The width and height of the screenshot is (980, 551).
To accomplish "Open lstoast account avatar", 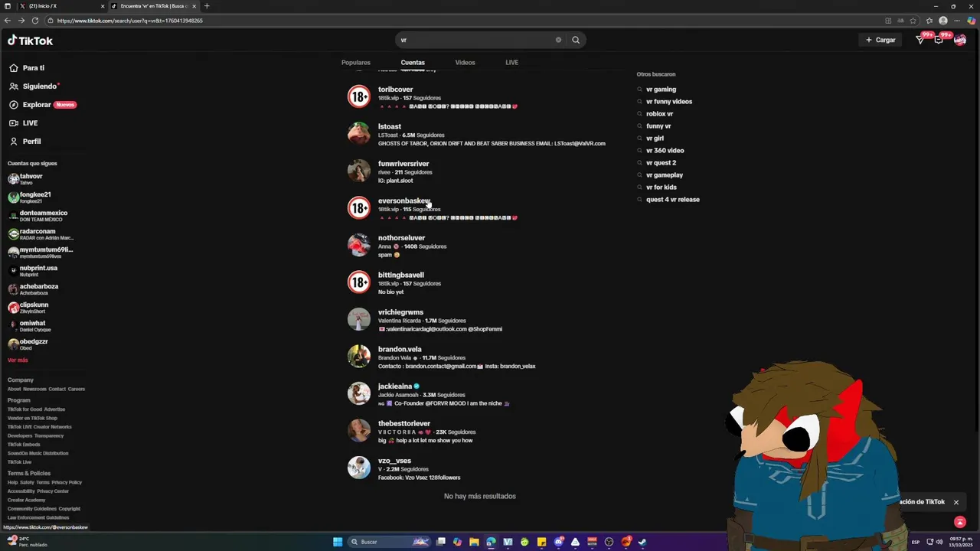I will (359, 134).
